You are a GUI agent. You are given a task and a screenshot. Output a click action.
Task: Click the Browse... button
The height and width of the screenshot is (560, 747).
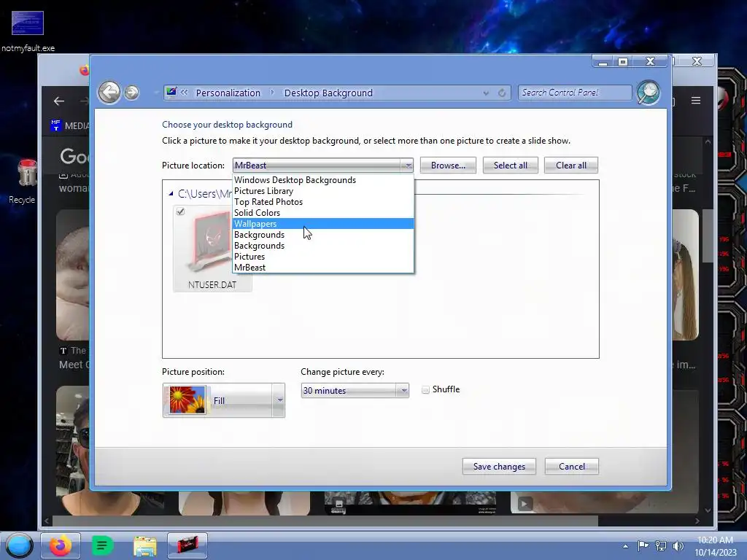(448, 166)
